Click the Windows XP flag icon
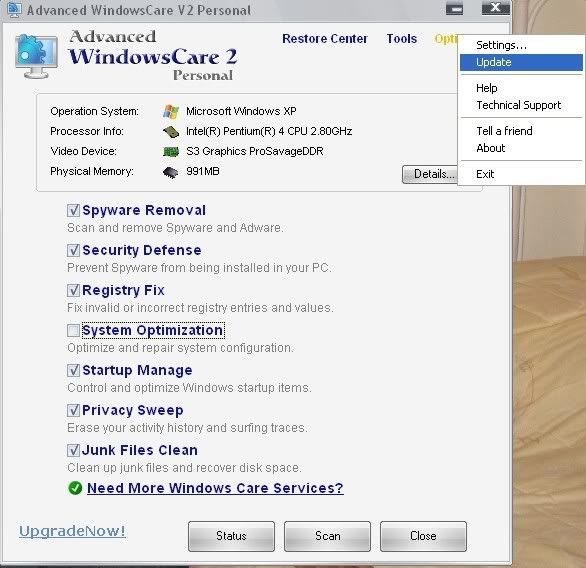586x568 pixels. click(171, 111)
